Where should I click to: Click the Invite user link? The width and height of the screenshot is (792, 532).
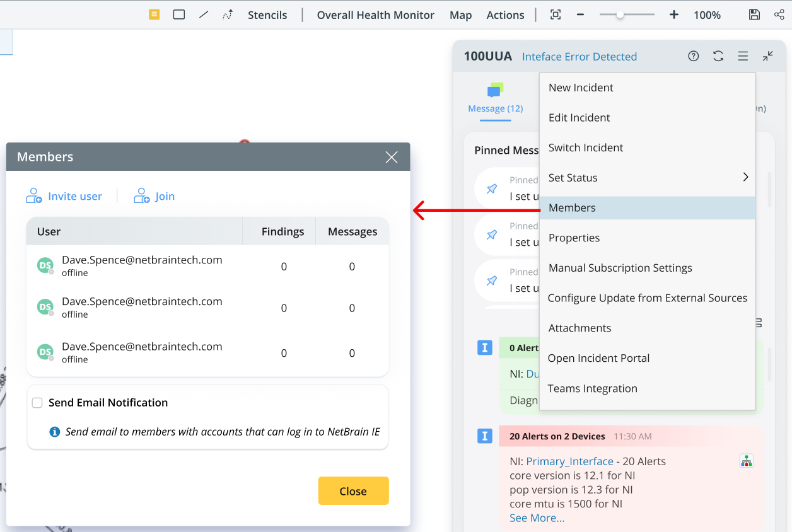click(75, 196)
